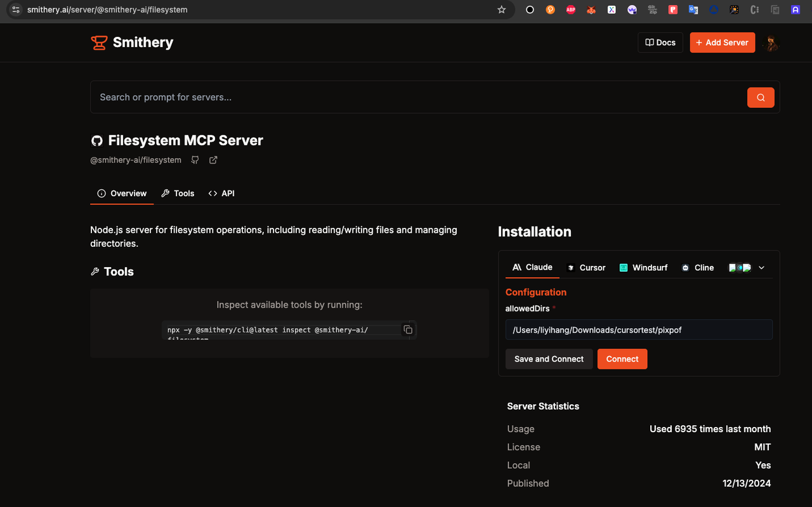Open the purple crown extension icon
The height and width of the screenshot is (507, 812).
[x=632, y=10]
